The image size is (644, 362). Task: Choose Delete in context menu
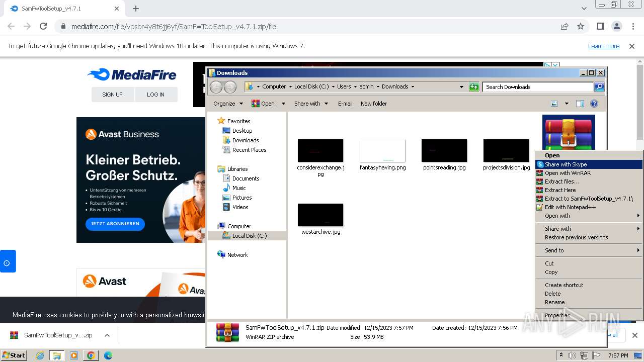tap(589, 294)
